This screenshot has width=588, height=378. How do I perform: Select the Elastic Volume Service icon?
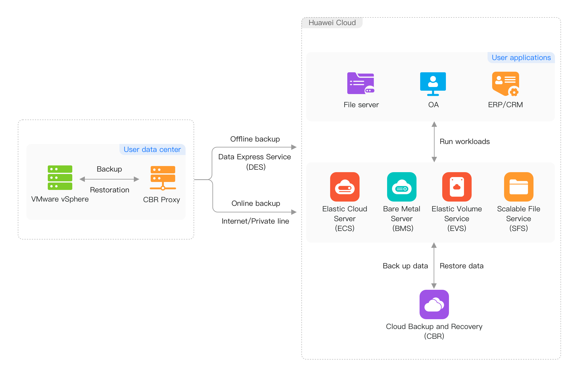pyautogui.click(x=456, y=187)
